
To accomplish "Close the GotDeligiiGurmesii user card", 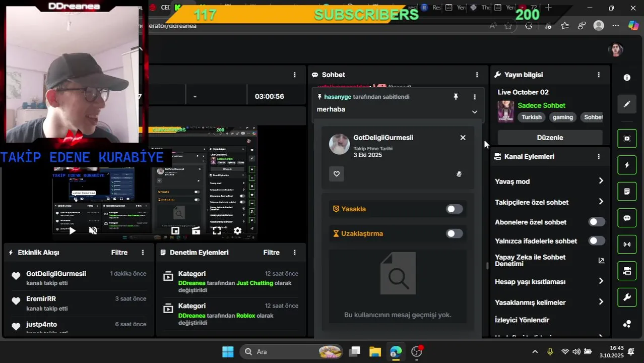I will pos(463,138).
